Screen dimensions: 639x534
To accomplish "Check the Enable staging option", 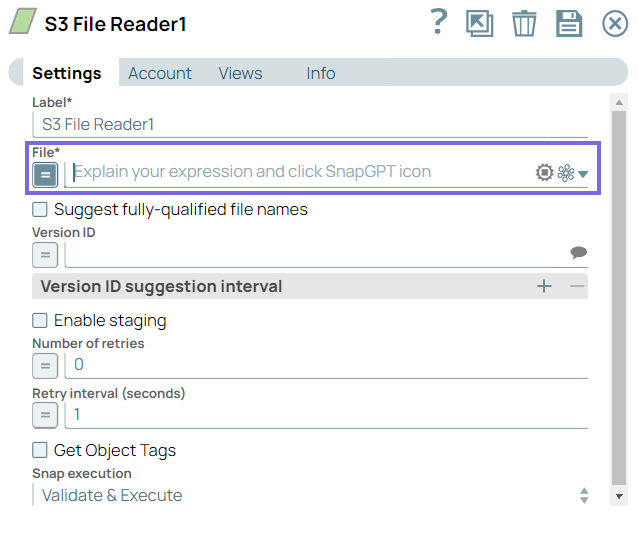I will (x=40, y=321).
